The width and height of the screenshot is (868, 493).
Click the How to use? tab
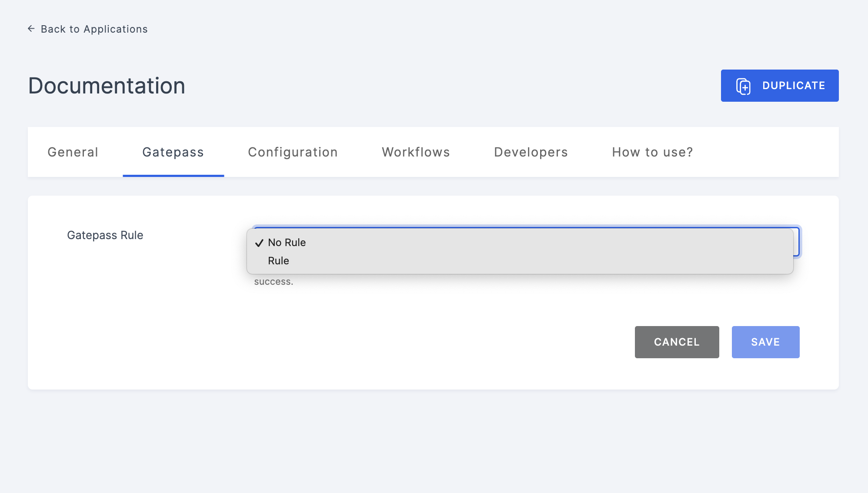[652, 152]
